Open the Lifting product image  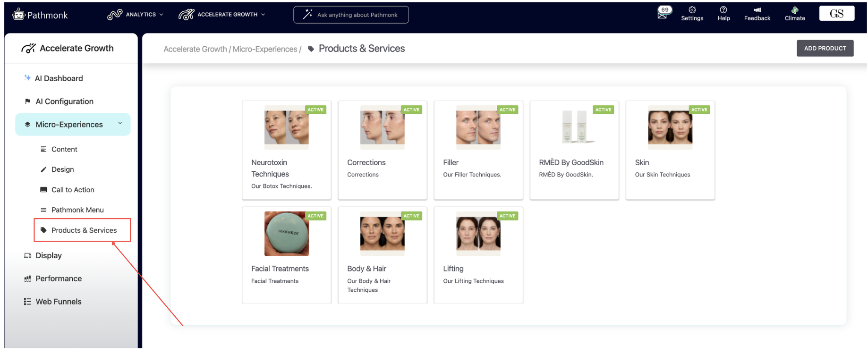click(478, 234)
